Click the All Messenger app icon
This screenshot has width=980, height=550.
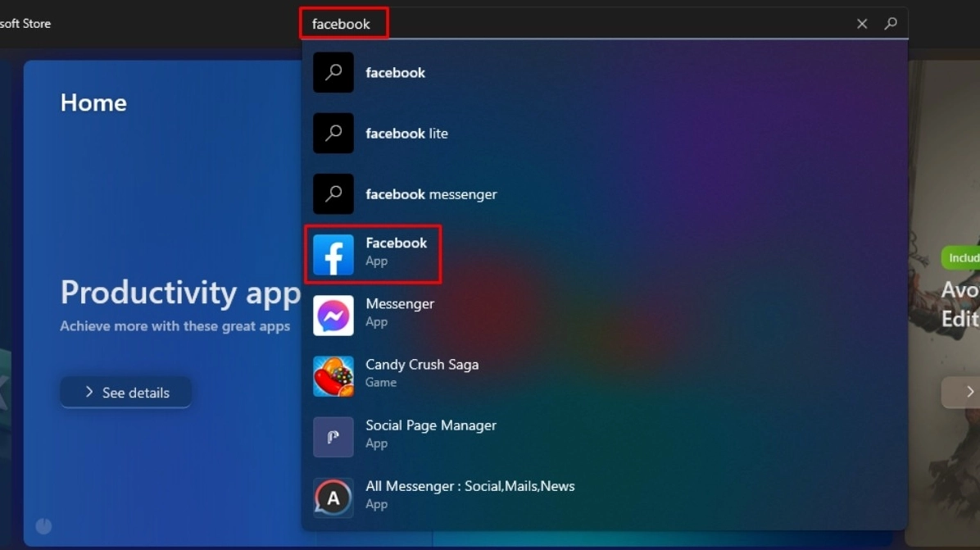[333, 497]
